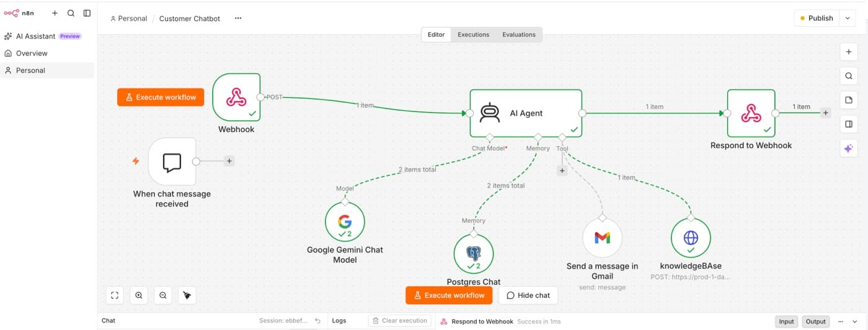This screenshot has width=868, height=330.
Task: Click Memory connector on AI Agent
Action: click(x=538, y=137)
